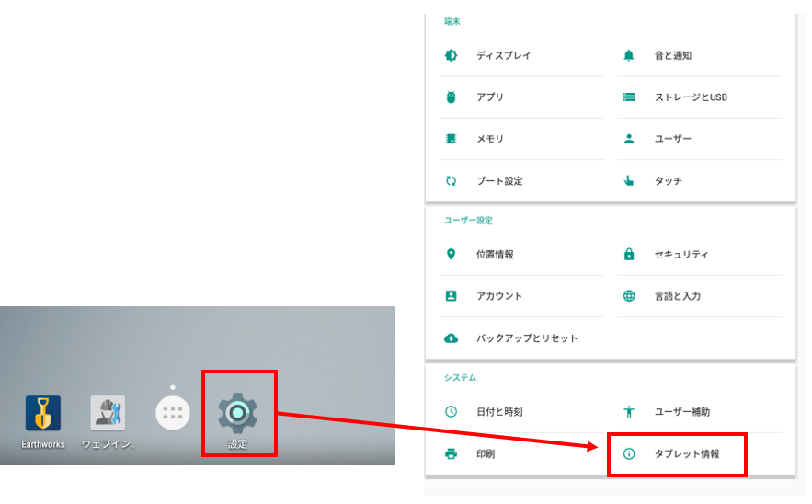The height and width of the screenshot is (504, 812).
Task: Click the 音と通知 bell icon
Action: coord(629,55)
